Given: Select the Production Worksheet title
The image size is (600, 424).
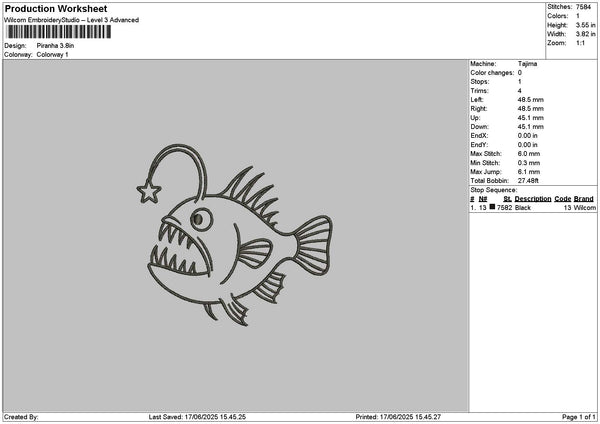Looking at the screenshot, I should (x=56, y=9).
